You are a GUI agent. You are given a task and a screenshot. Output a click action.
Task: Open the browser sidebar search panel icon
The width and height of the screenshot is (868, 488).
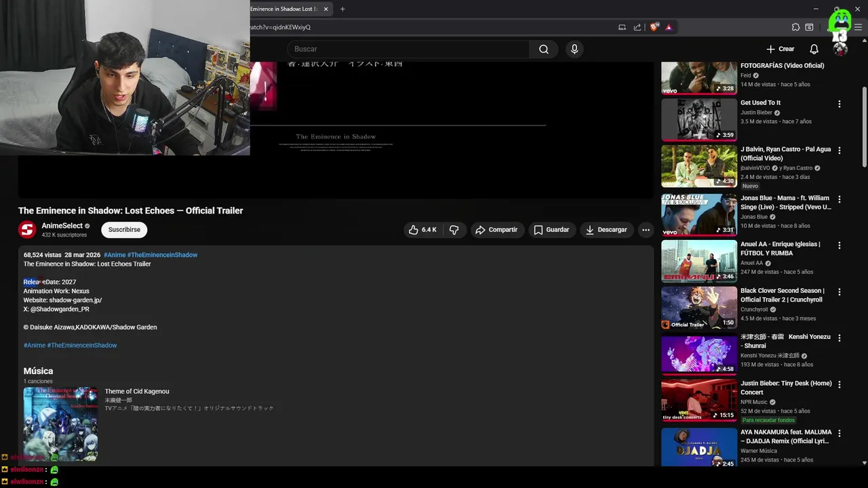pyautogui.click(x=809, y=27)
